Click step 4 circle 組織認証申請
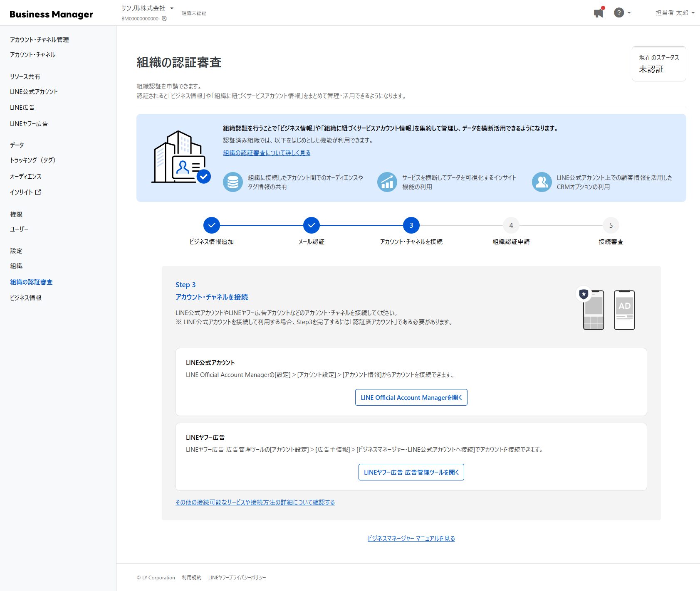 pos(511,225)
